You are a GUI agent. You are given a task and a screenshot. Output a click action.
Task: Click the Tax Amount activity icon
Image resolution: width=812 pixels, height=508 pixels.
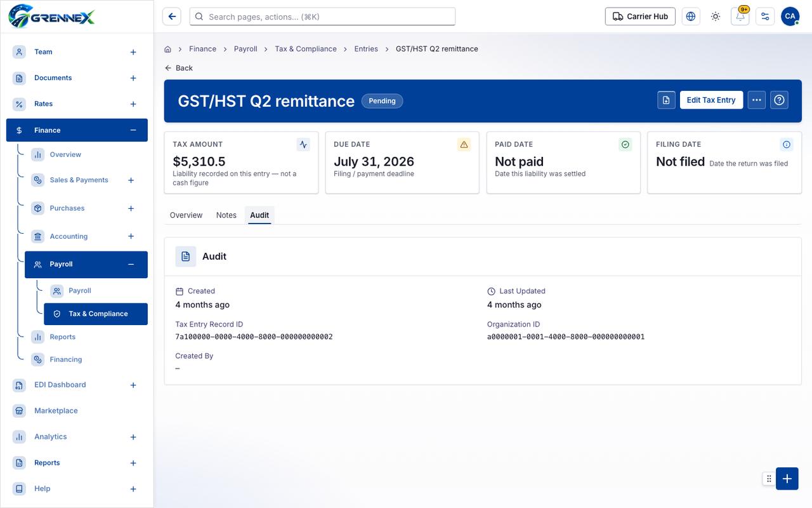(303, 145)
